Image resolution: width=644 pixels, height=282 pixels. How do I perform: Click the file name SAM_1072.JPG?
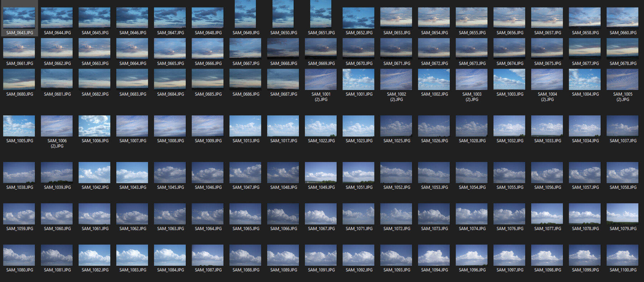(397, 229)
